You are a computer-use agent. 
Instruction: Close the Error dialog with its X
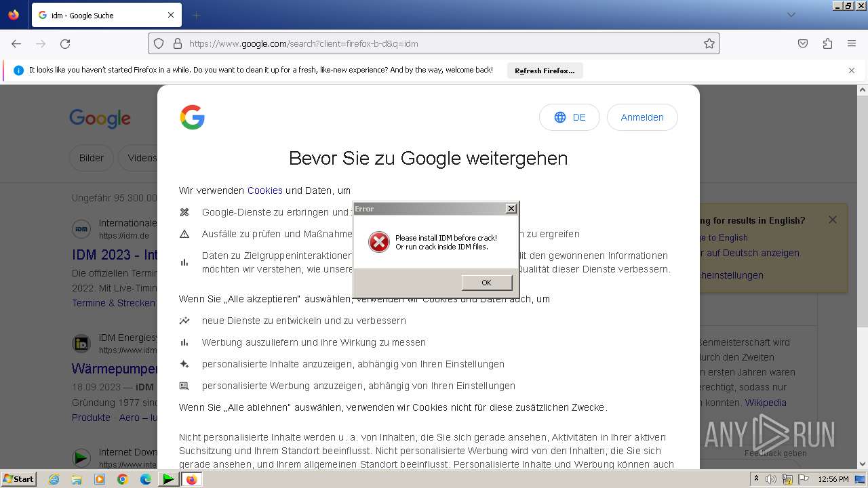click(x=511, y=209)
